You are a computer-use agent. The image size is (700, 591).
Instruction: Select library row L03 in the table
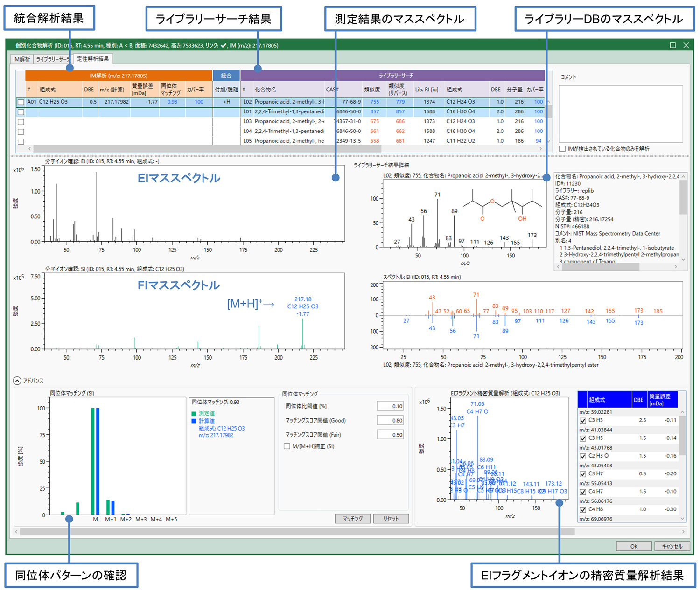289,122
